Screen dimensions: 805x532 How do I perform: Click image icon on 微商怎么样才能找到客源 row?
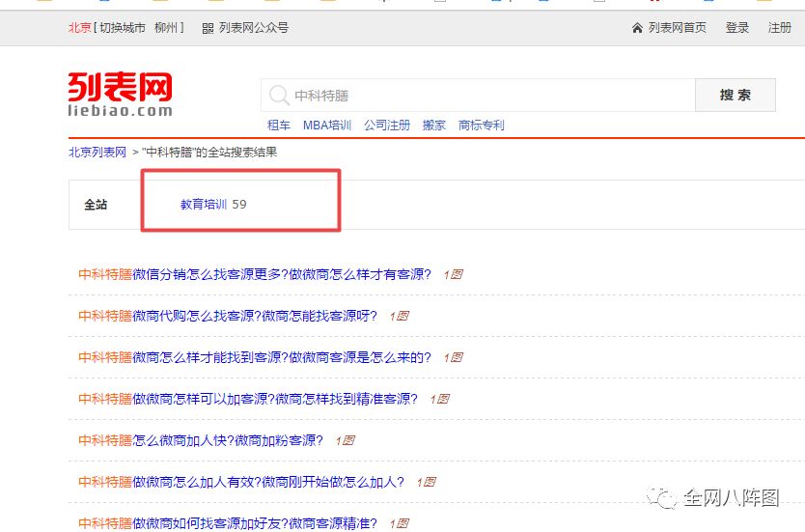click(454, 358)
